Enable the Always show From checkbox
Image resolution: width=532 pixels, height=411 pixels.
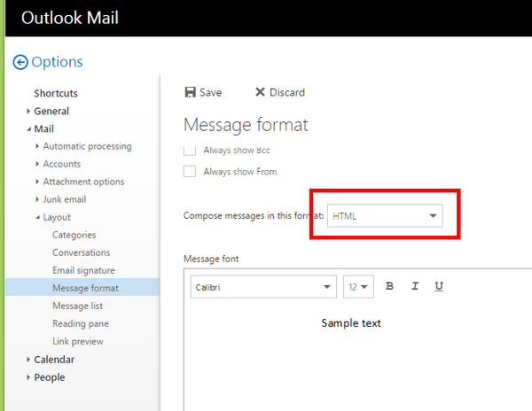click(x=190, y=171)
